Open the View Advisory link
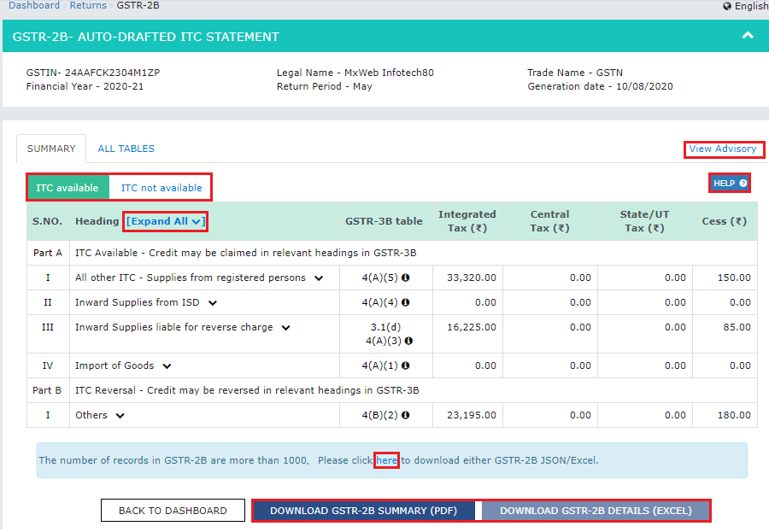 723,149
